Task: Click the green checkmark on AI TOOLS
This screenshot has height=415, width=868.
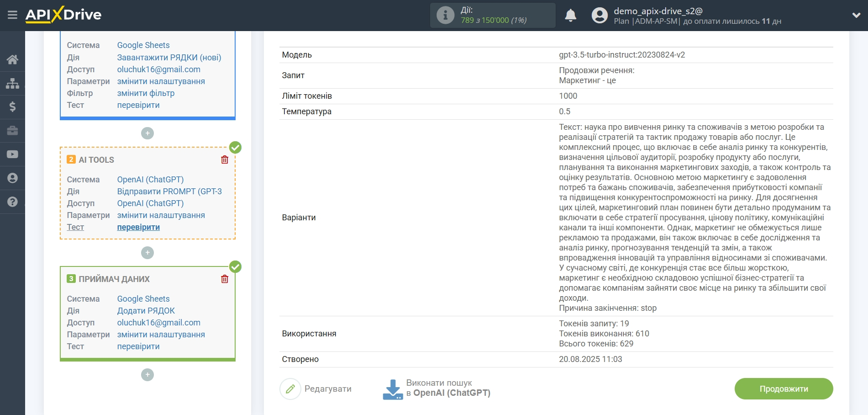Action: (x=235, y=147)
